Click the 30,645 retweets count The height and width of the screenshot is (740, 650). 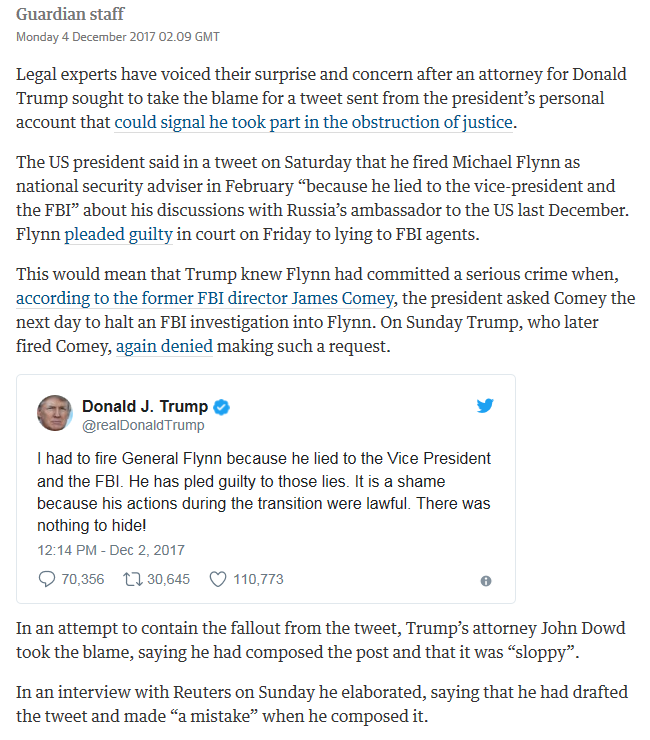point(169,579)
